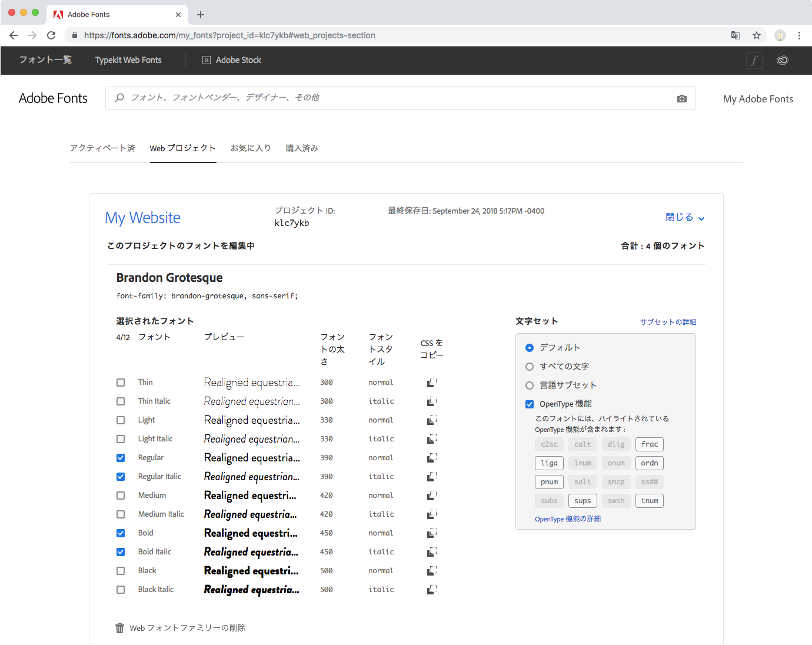Switch to the アクティベート済 tab
The height and width of the screenshot is (645, 812).
click(x=102, y=148)
